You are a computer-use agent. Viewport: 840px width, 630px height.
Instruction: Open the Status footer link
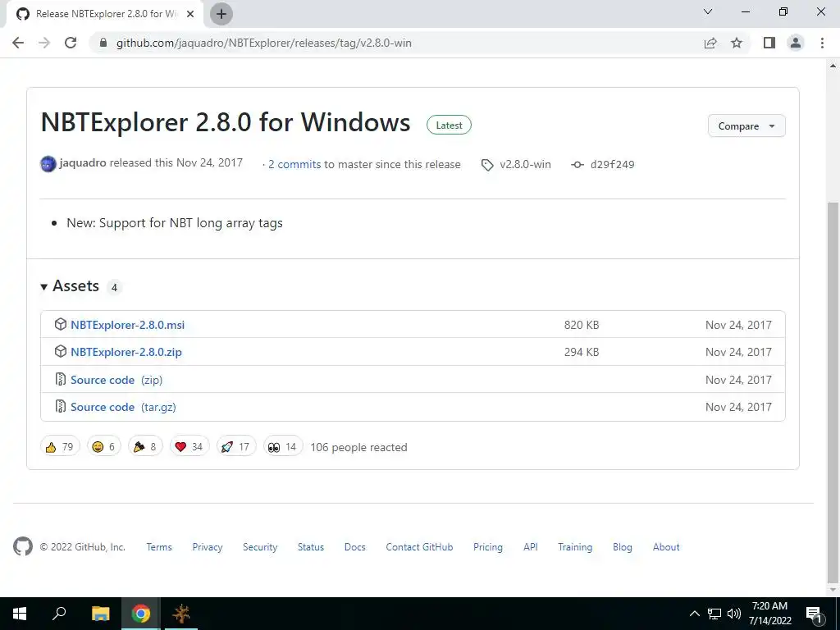pos(311,547)
